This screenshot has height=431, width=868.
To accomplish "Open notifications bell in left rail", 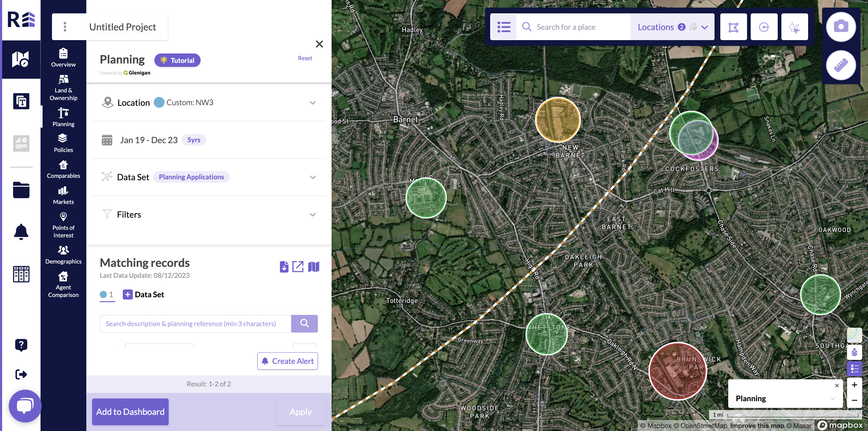I will click(x=21, y=232).
